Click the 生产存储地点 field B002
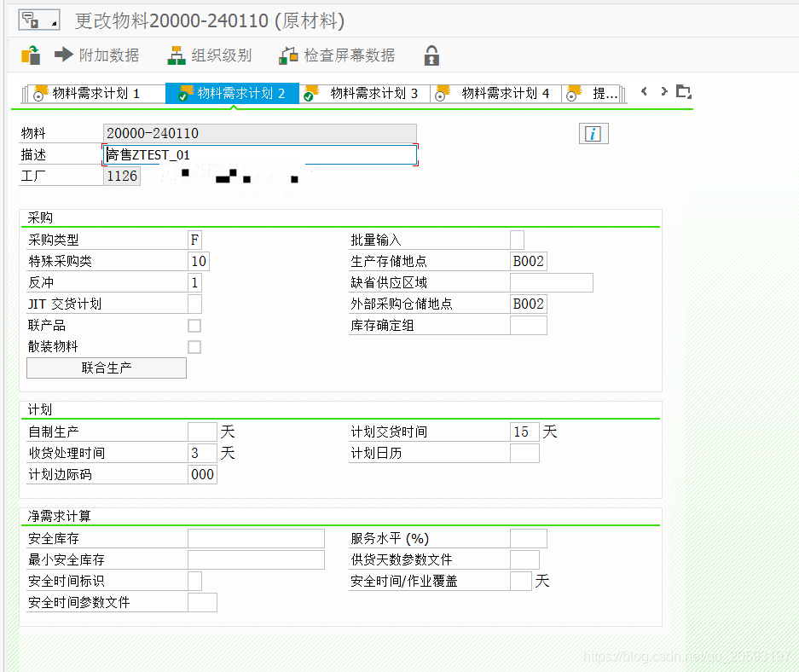 click(x=529, y=261)
